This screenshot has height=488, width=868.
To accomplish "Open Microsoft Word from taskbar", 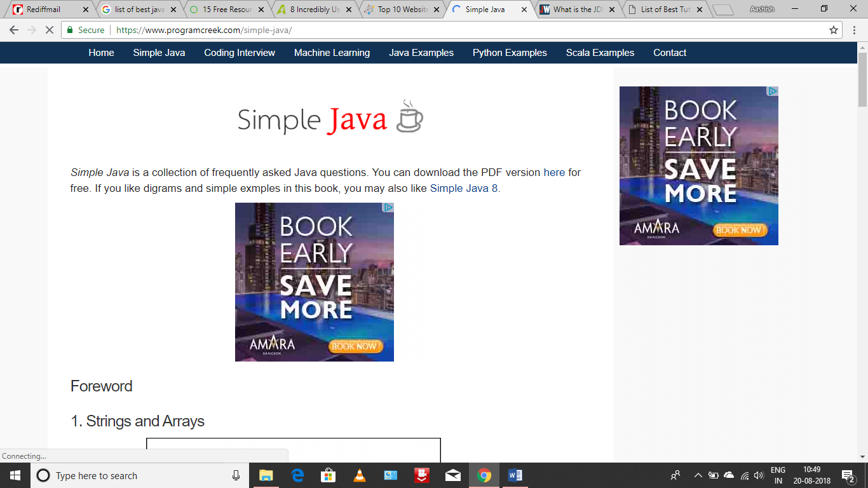I will 515,475.
